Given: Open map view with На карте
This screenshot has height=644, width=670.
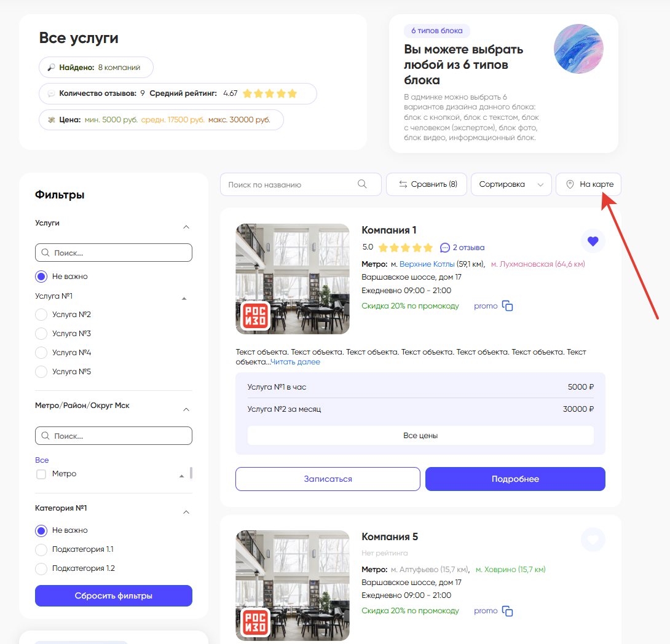Looking at the screenshot, I should point(588,184).
